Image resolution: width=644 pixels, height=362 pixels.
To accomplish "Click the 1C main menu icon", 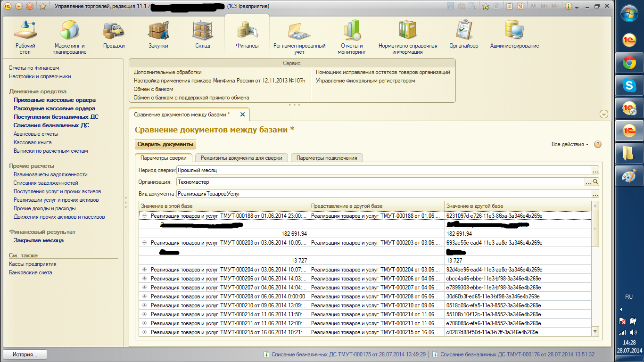I will [x=7, y=6].
